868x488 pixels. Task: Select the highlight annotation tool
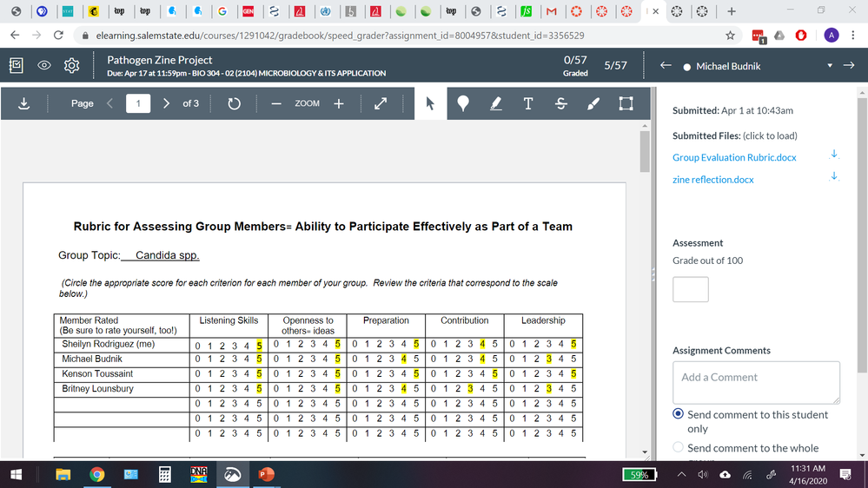coord(495,103)
